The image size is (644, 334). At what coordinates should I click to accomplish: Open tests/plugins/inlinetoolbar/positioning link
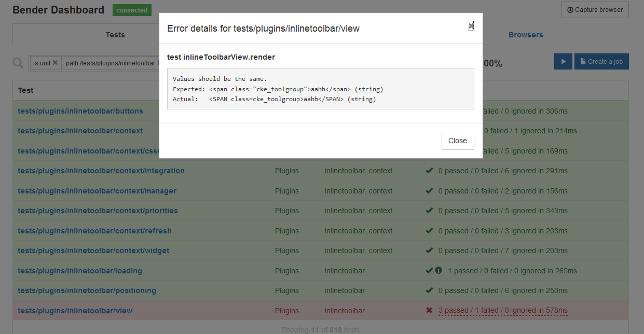(87, 290)
